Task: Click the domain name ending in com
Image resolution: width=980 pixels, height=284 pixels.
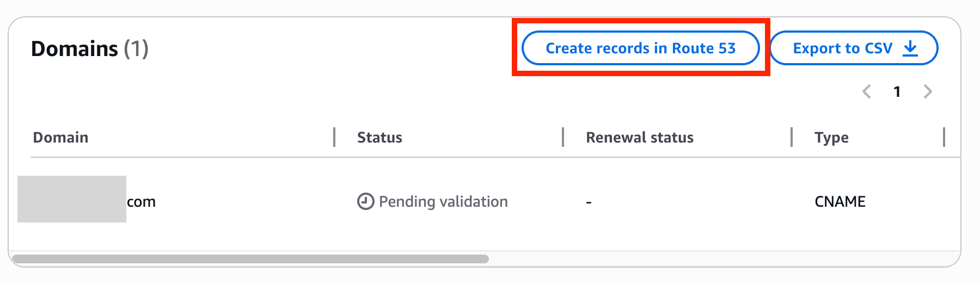Action: [x=141, y=202]
